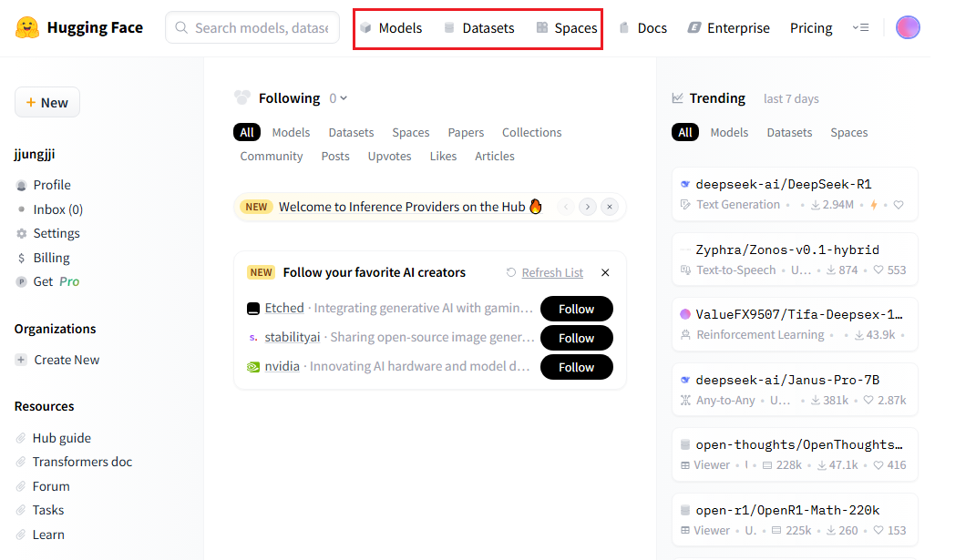Screen dimensions: 976x560
Task: Click the search models input field
Action: 252,28
